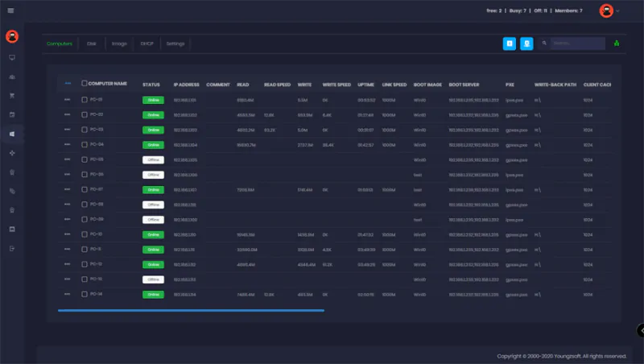Screen dimensions: 644x364
Task: Click the PC-09 computer name
Action: [x=97, y=219]
